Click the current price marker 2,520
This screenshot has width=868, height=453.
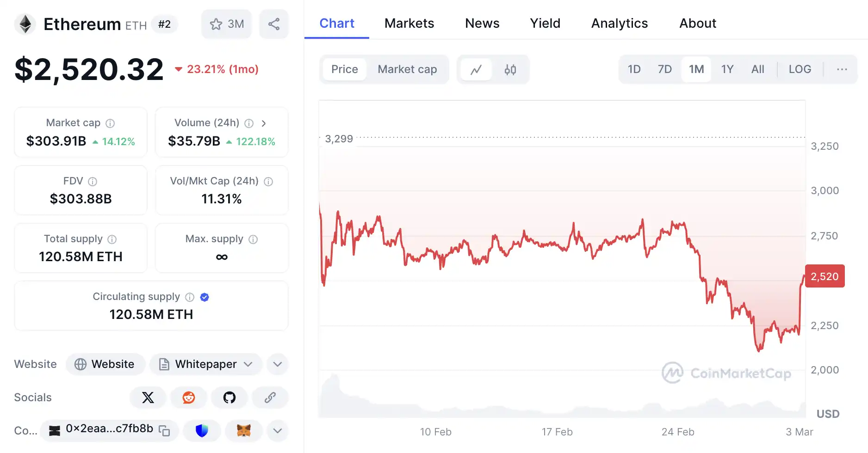tap(825, 276)
